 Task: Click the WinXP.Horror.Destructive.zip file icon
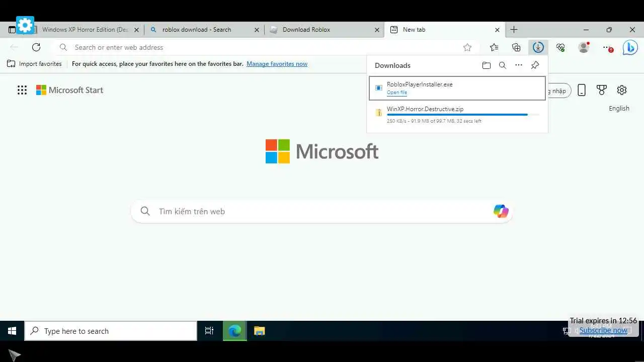[x=378, y=113]
